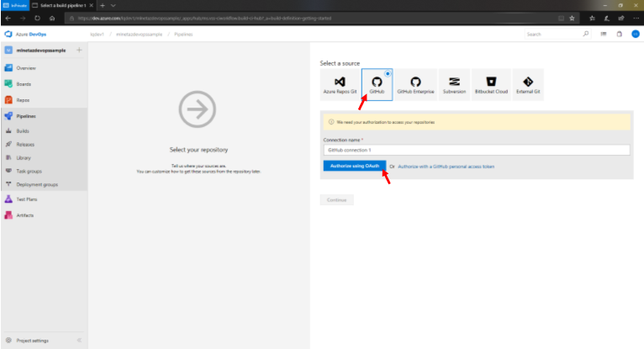The image size is (644, 349).
Task: Open Project settings at bottom left
Action: tap(34, 341)
